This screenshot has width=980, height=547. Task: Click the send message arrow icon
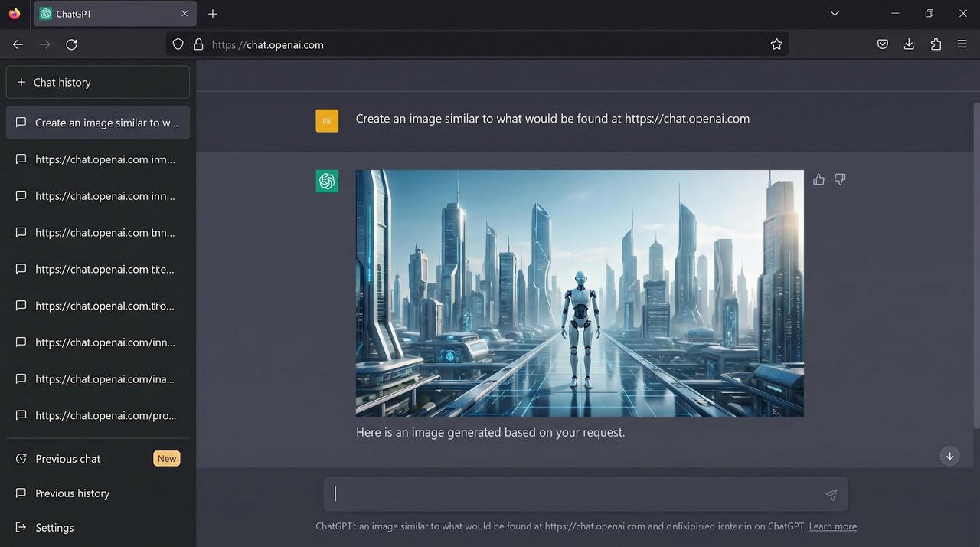click(831, 495)
